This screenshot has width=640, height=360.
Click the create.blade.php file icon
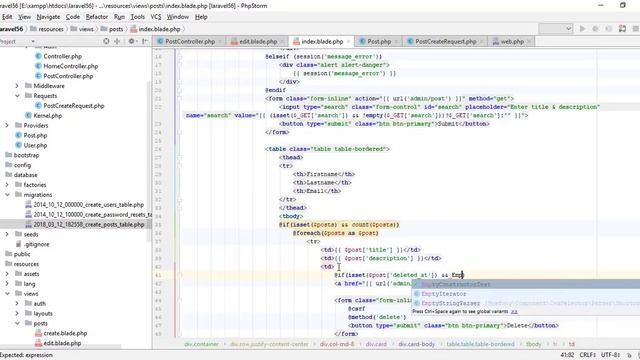[x=38, y=333]
